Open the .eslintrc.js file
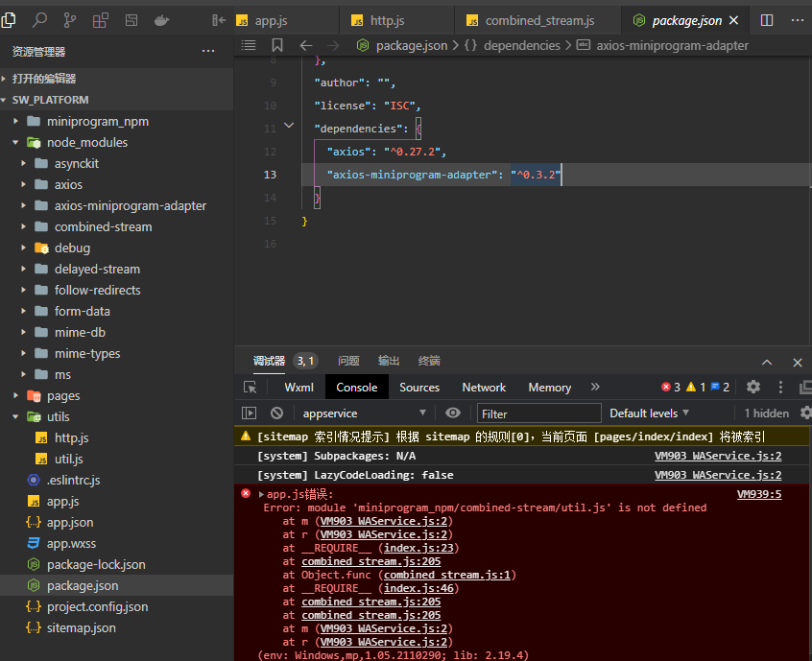The height and width of the screenshot is (661, 812). [74, 481]
